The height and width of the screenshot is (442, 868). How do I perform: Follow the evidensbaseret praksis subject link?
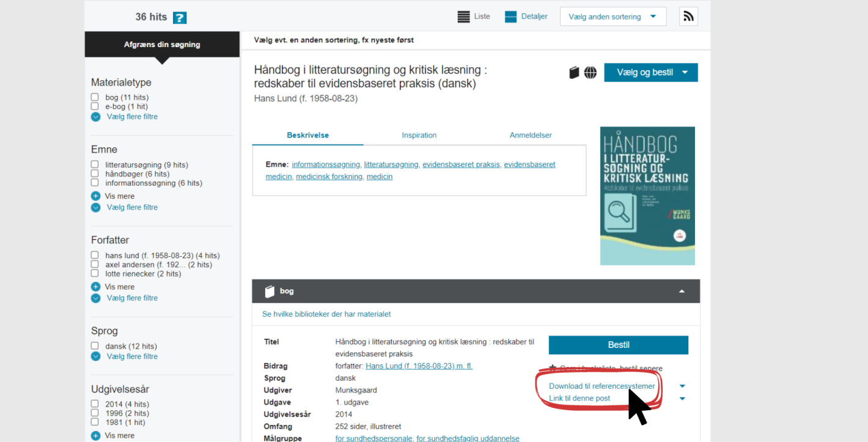461,164
